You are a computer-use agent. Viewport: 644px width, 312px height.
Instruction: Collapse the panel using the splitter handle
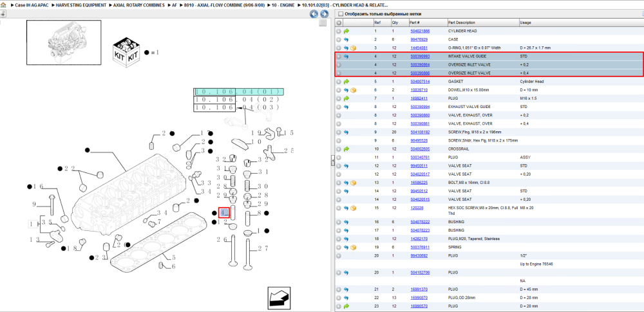(333, 161)
